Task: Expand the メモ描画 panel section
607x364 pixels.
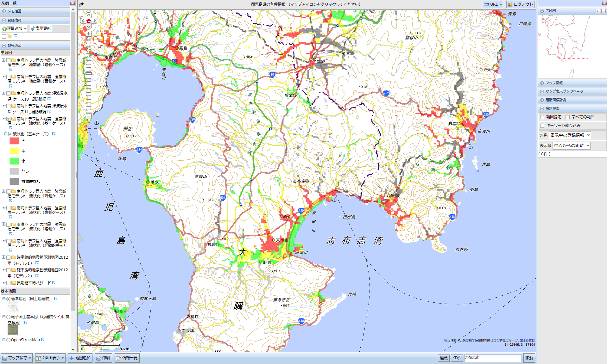Action: 4,11
